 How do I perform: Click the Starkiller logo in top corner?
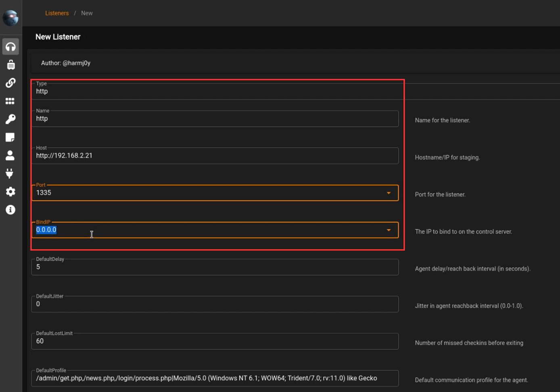coord(10,18)
